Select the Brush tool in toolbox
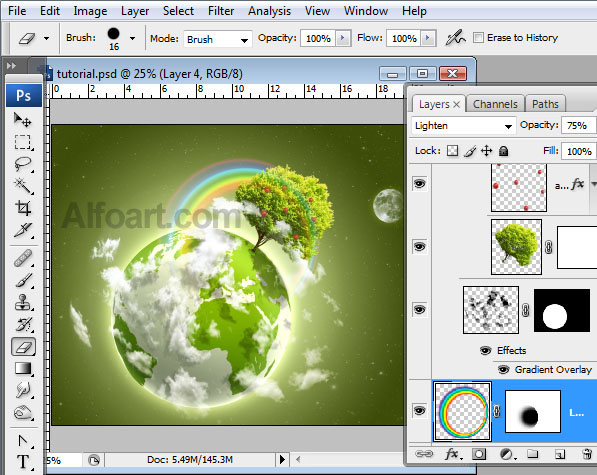 tap(23, 281)
